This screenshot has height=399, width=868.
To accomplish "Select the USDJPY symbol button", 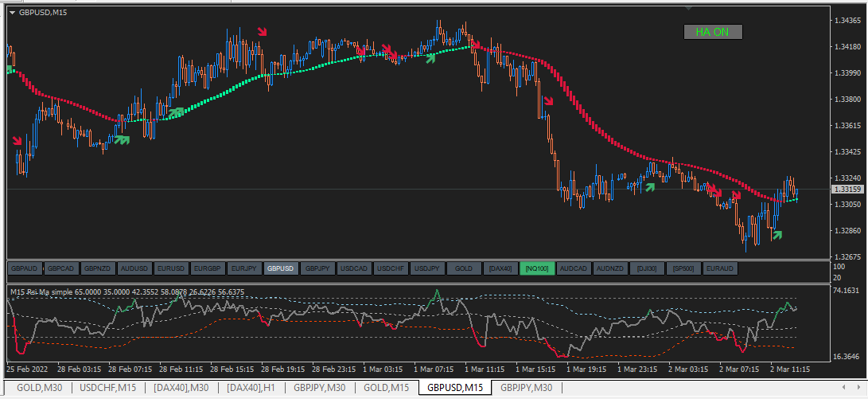I will (x=426, y=268).
